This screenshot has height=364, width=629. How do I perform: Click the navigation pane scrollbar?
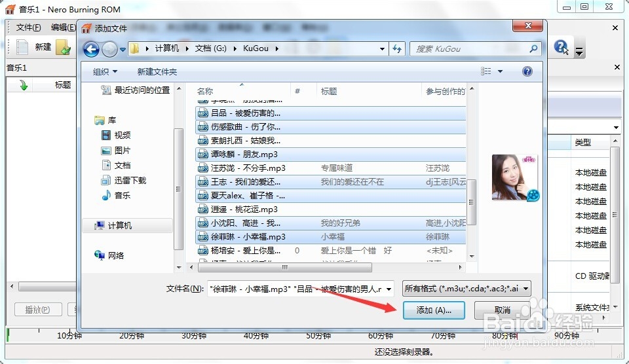[x=178, y=189]
